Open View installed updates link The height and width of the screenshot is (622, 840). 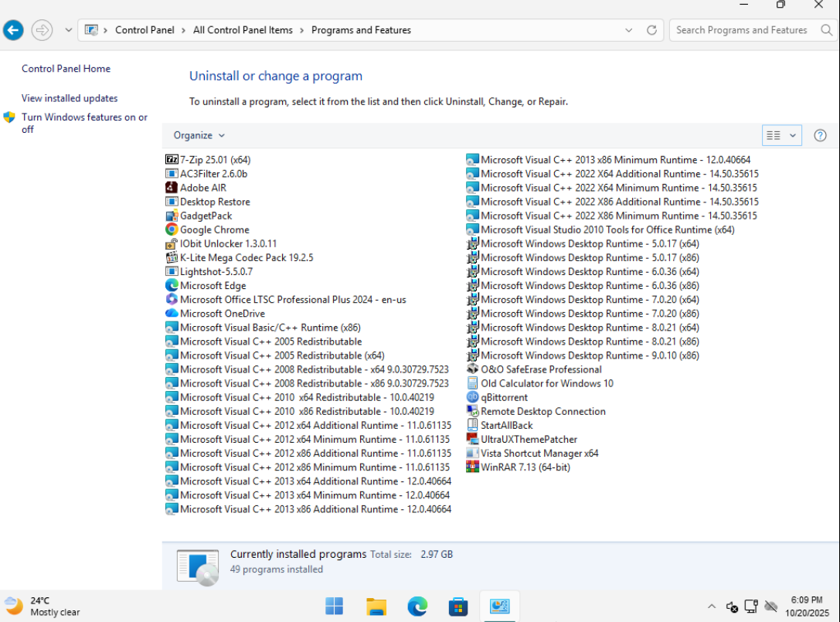click(x=70, y=98)
